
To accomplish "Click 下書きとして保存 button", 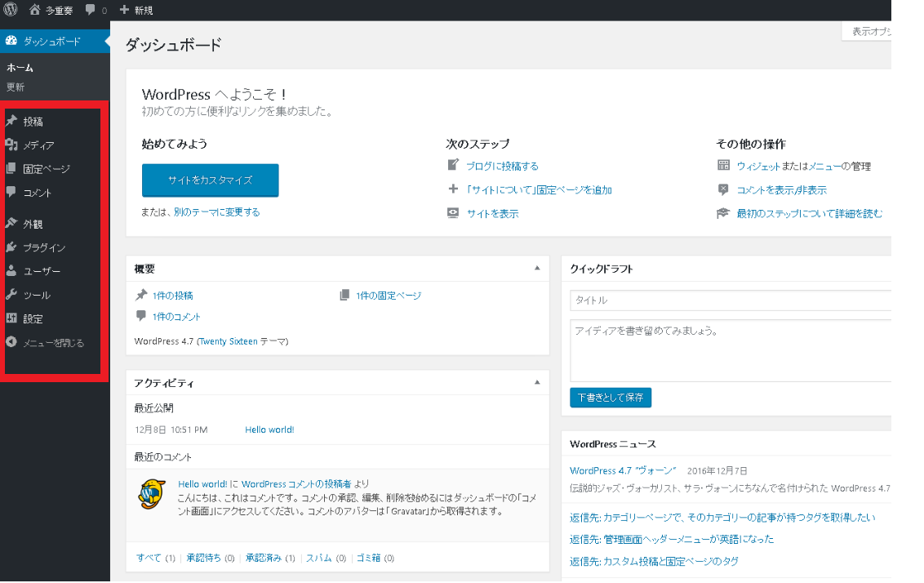I will click(x=611, y=398).
